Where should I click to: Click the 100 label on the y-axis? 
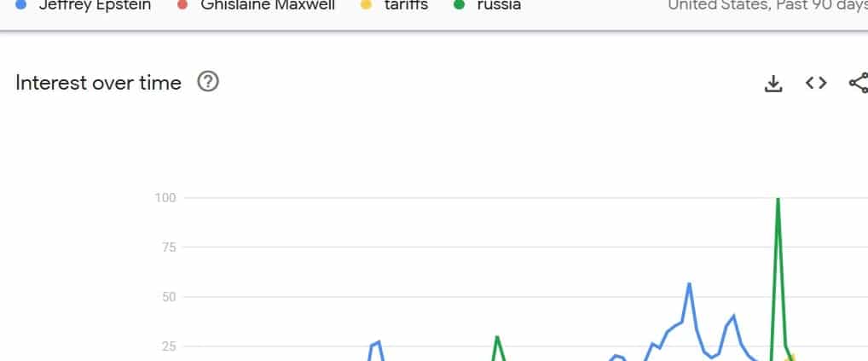(x=165, y=198)
